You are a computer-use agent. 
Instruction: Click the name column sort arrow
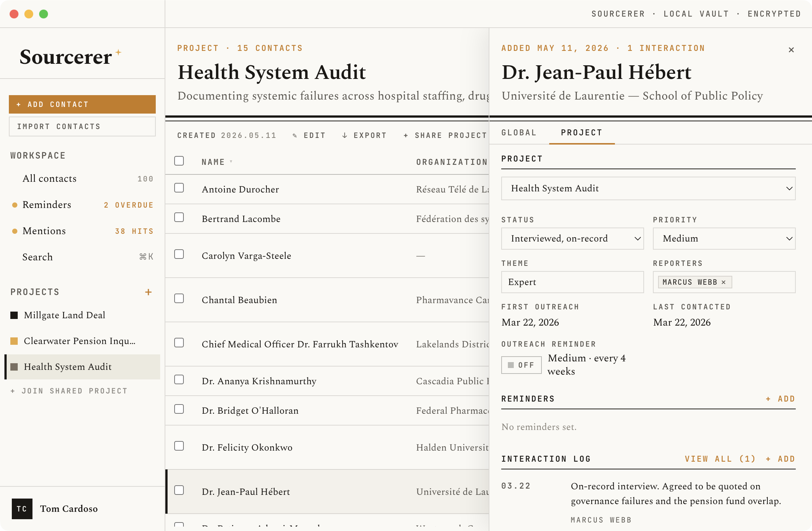(x=231, y=162)
